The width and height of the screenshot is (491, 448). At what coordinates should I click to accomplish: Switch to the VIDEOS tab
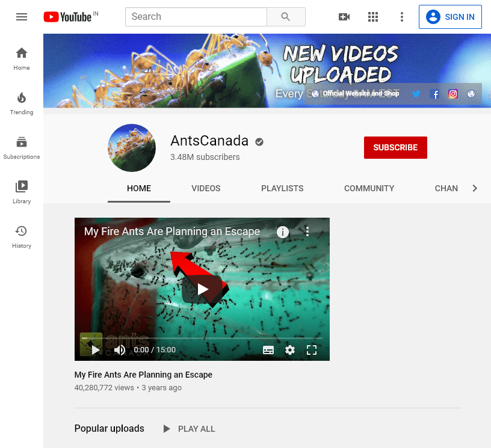click(206, 188)
